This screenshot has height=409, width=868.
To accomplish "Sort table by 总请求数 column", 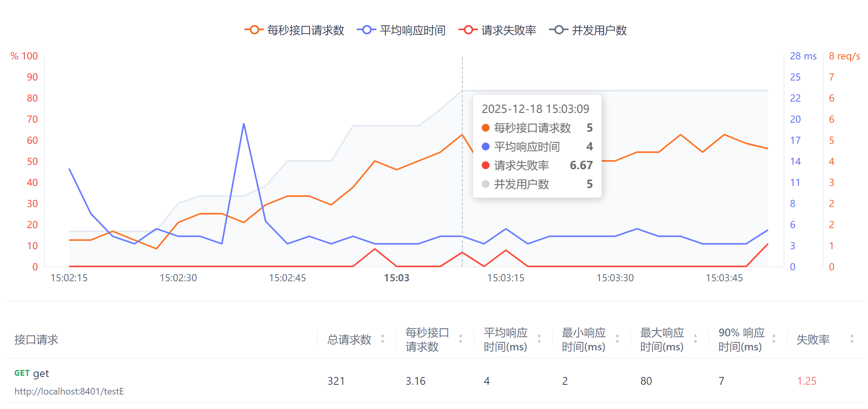I will point(383,339).
